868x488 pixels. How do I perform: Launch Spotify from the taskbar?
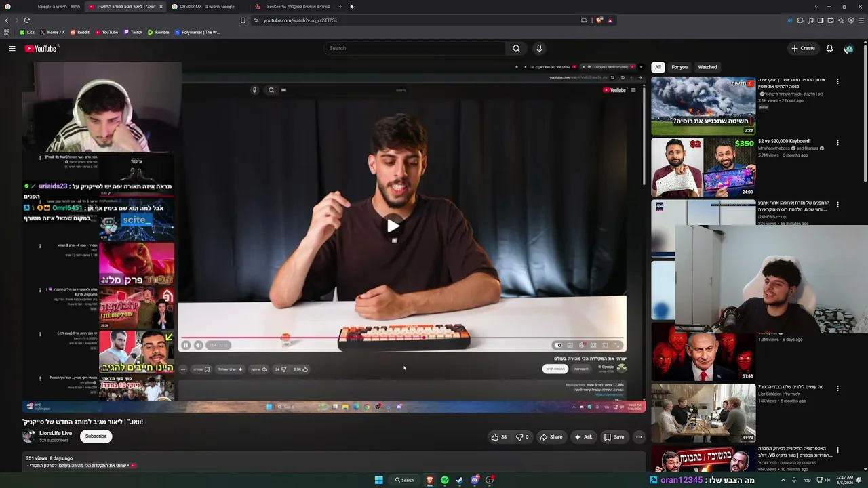pos(444,480)
